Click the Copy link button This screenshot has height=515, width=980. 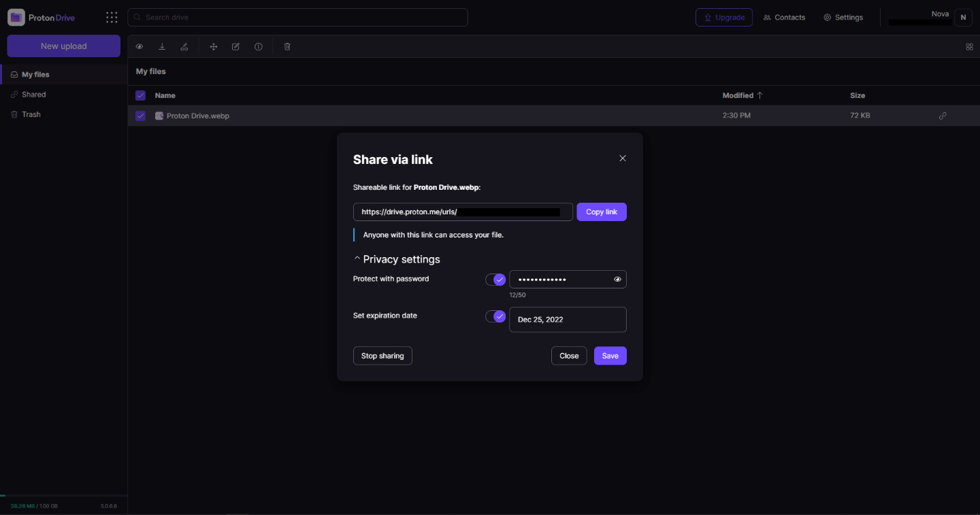(x=601, y=212)
